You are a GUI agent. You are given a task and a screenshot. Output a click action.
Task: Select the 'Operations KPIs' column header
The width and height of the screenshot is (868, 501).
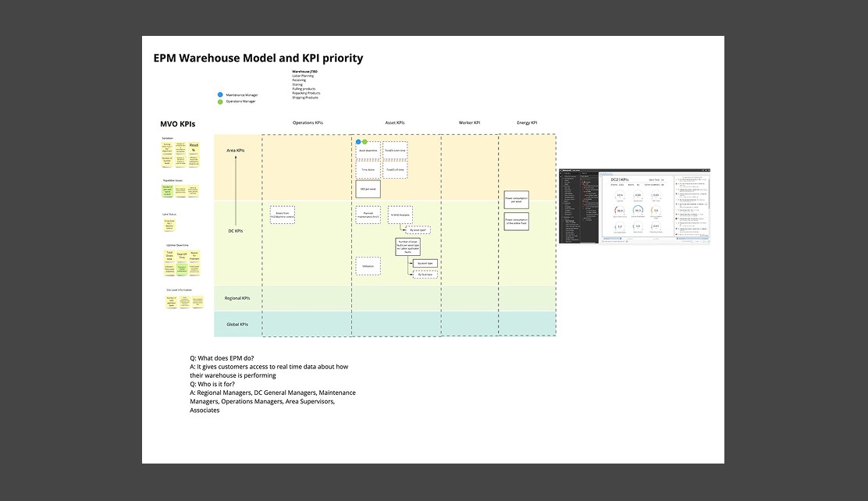308,123
